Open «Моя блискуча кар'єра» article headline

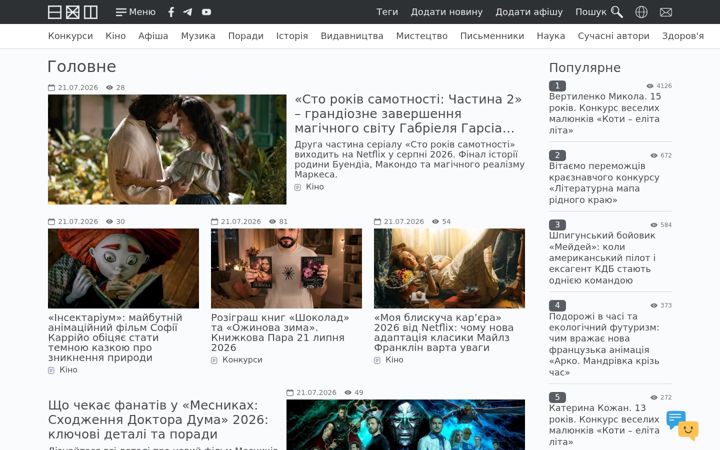[x=444, y=332]
